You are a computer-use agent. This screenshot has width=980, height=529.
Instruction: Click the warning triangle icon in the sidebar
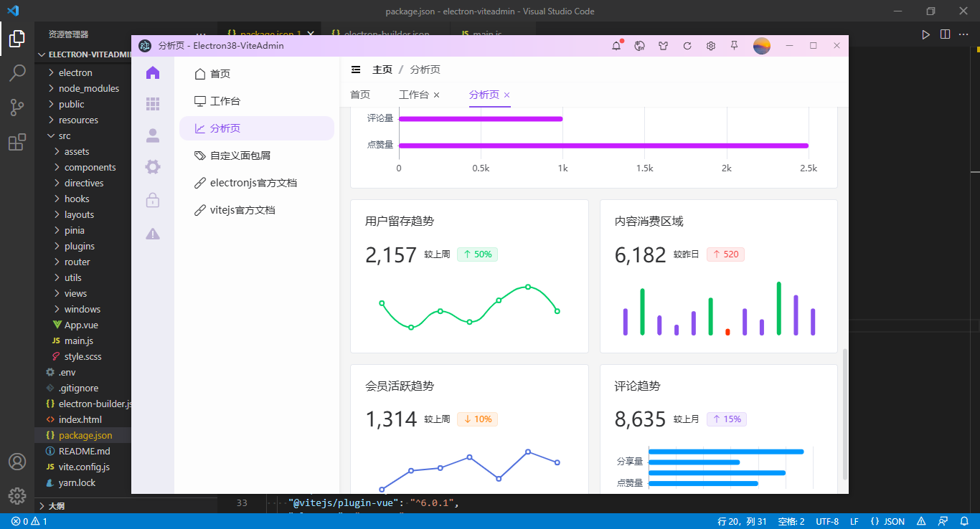[x=152, y=234]
